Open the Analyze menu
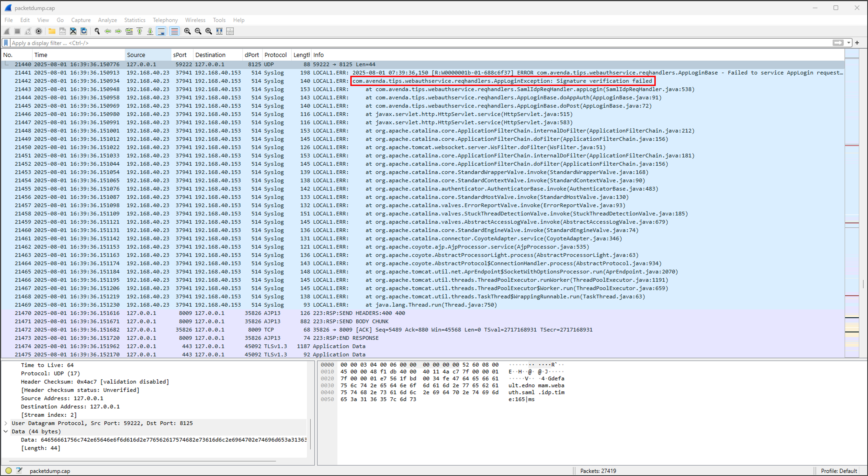The height and width of the screenshot is (476, 868). (107, 20)
